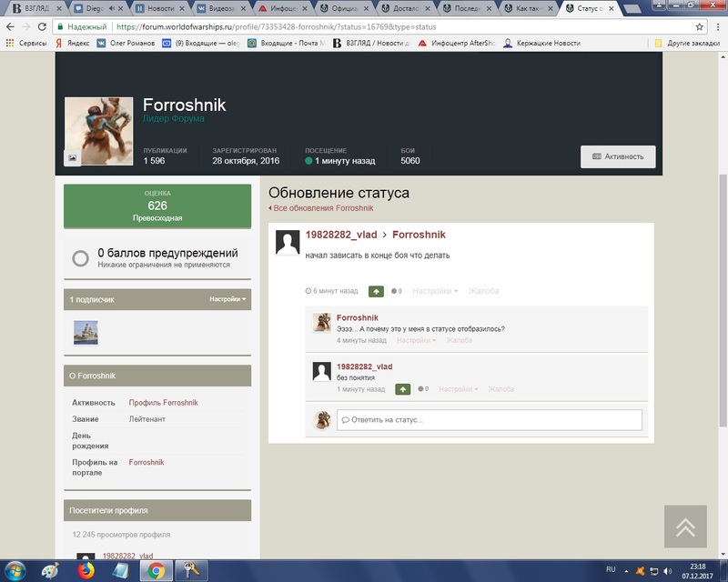The image size is (728, 582).
Task: Click the Windows Start button
Action: [15, 570]
